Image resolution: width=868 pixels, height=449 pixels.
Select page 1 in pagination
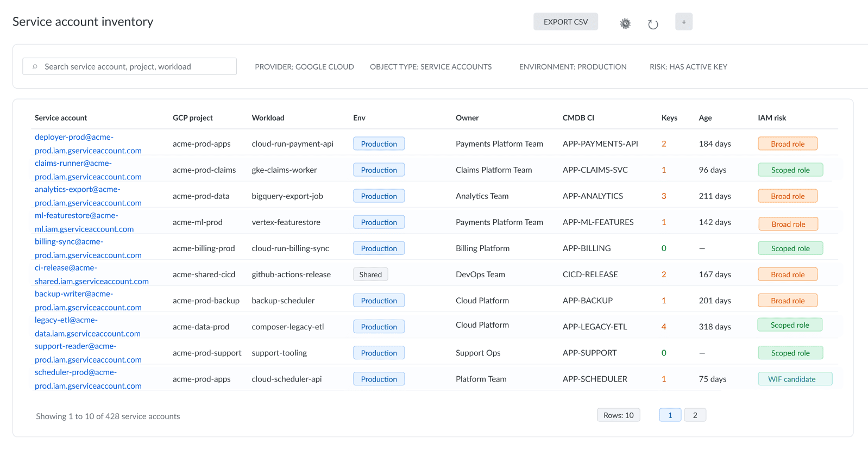[x=670, y=415]
